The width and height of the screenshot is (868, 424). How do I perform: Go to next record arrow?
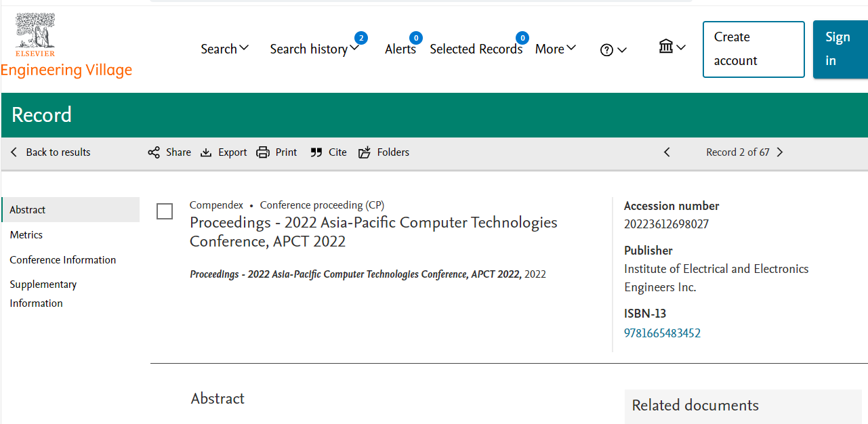[x=780, y=152]
